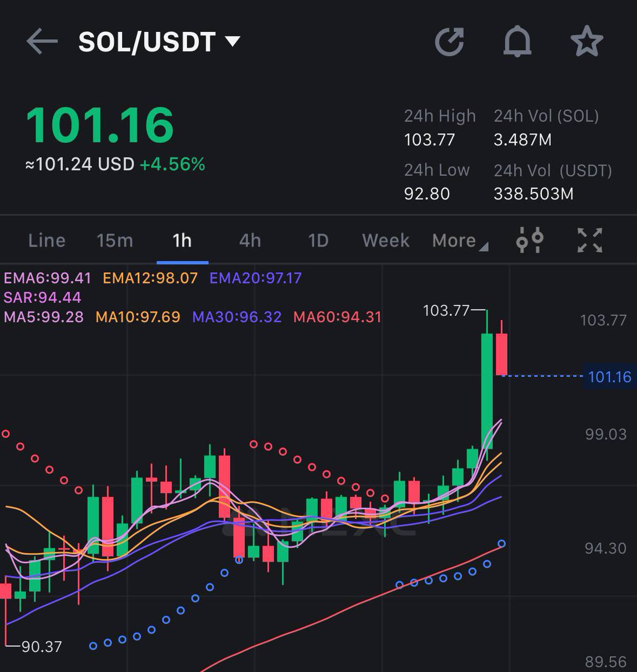This screenshot has height=672, width=637.
Task: Tap the back arrow icon
Action: (x=42, y=42)
